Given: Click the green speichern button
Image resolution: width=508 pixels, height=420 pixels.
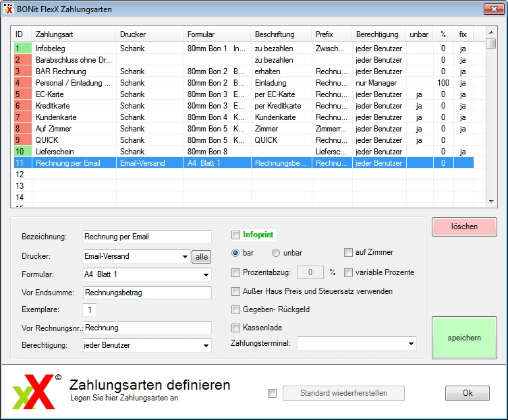Looking at the screenshot, I should (x=464, y=338).
